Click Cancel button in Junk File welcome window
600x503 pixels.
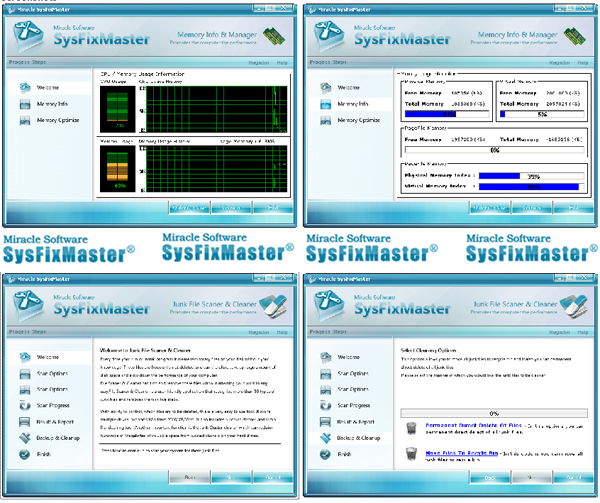tap(272, 477)
